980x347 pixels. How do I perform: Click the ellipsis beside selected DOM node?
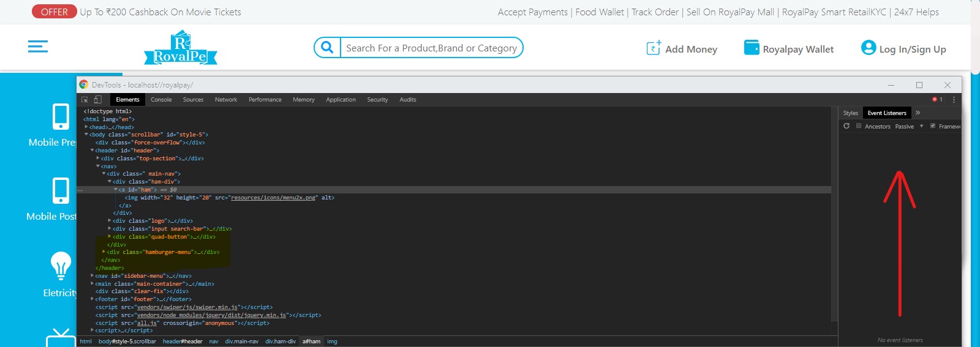[80, 190]
